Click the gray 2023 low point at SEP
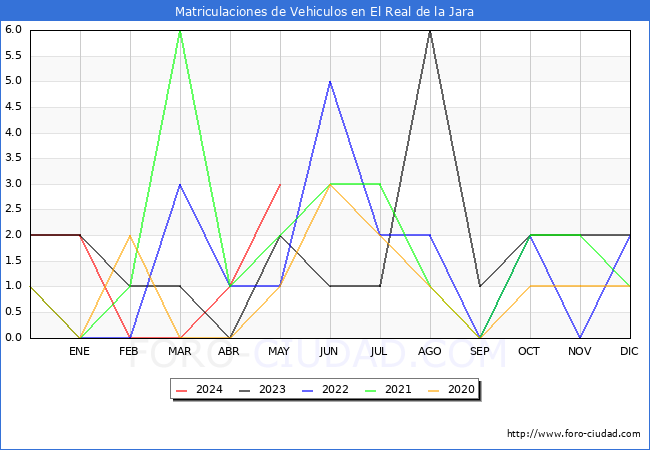 [x=480, y=286]
